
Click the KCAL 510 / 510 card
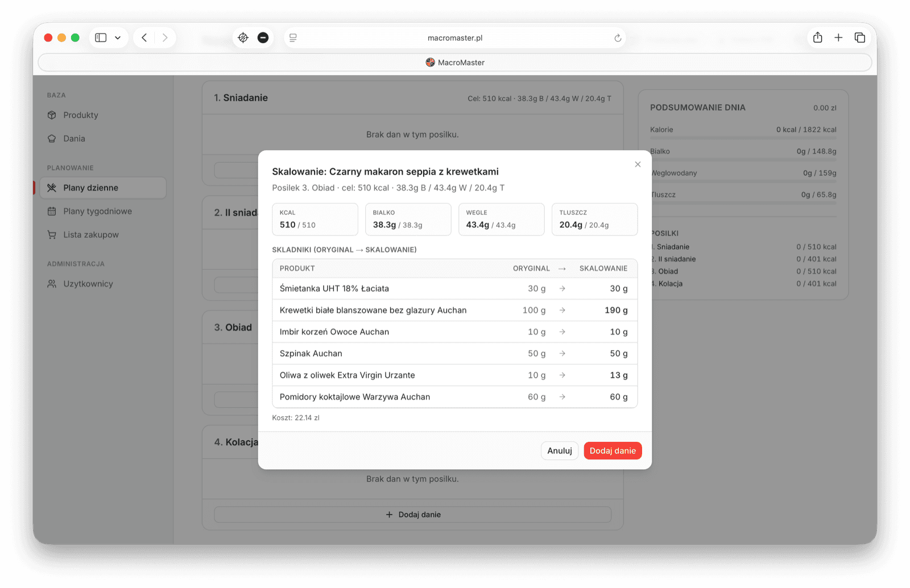(x=315, y=219)
